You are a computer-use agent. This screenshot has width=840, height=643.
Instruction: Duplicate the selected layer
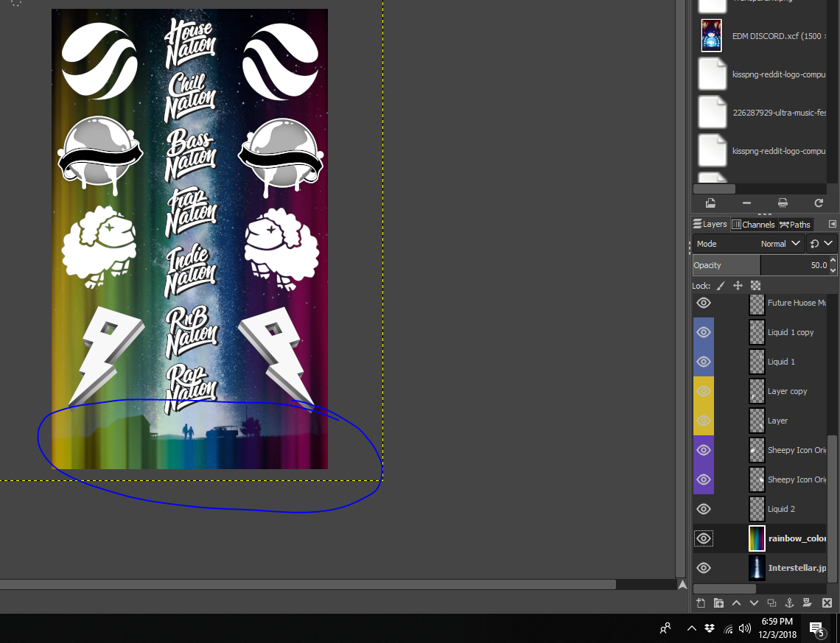coord(771,603)
